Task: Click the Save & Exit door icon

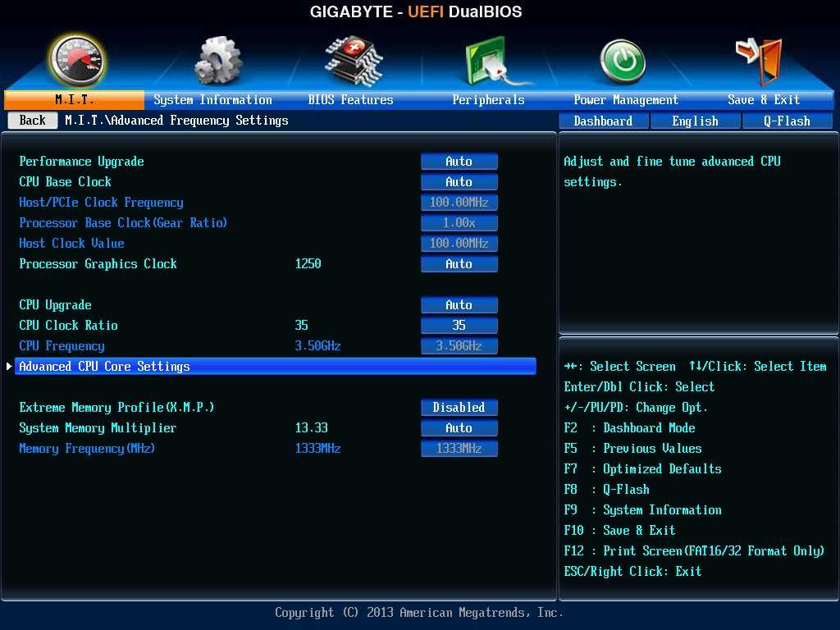Action: 760,62
